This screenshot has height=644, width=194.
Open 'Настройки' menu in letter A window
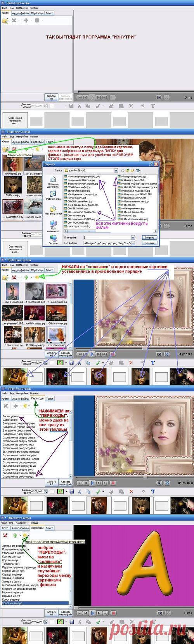click(22, 522)
